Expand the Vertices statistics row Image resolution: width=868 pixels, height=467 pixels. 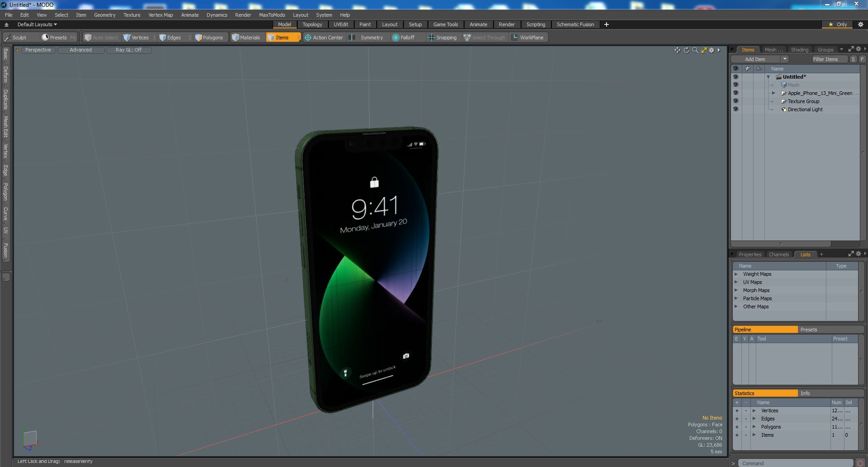click(x=754, y=411)
